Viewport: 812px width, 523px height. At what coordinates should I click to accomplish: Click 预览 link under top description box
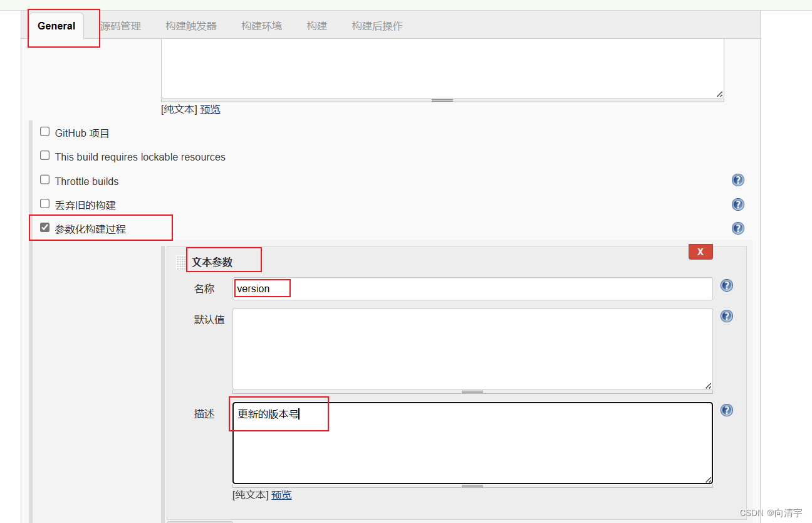(210, 109)
